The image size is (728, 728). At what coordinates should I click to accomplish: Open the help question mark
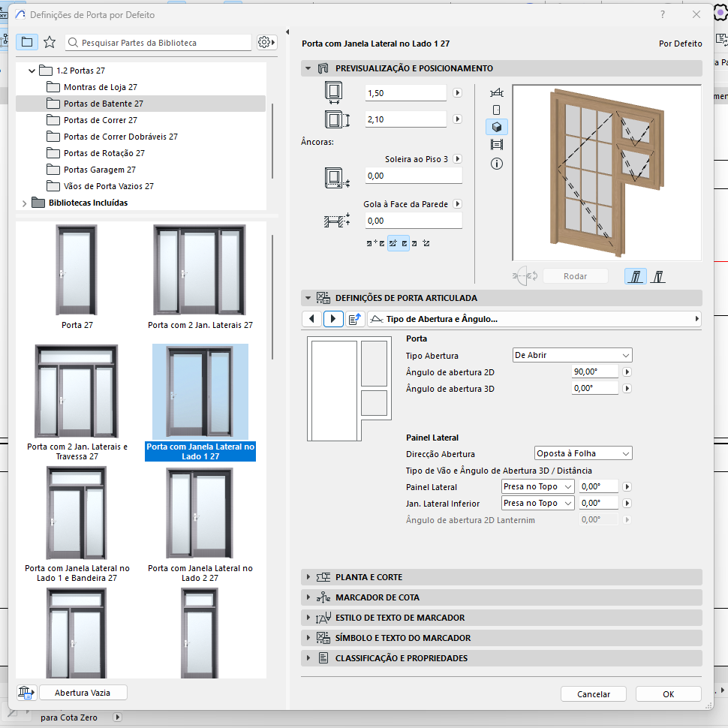[x=663, y=14]
